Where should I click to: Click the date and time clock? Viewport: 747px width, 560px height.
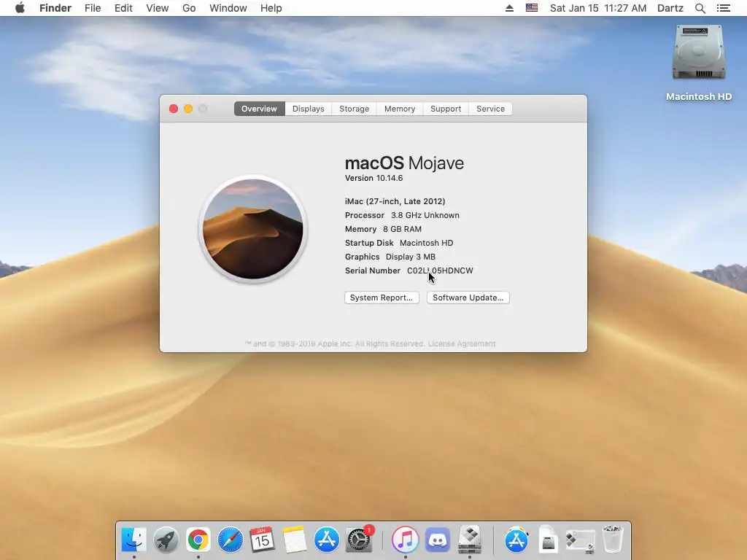coord(598,8)
